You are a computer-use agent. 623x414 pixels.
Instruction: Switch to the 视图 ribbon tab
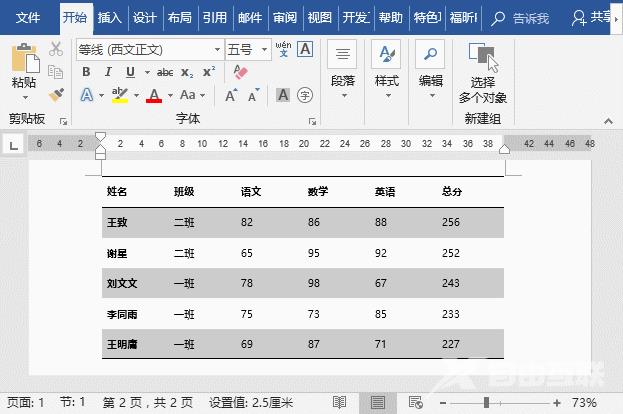(x=319, y=17)
